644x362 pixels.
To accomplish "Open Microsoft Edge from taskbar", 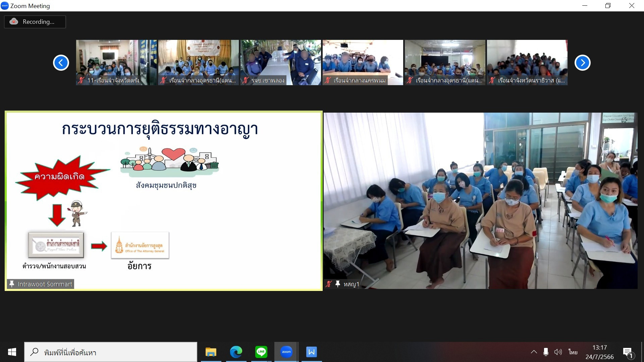I will tap(236, 352).
